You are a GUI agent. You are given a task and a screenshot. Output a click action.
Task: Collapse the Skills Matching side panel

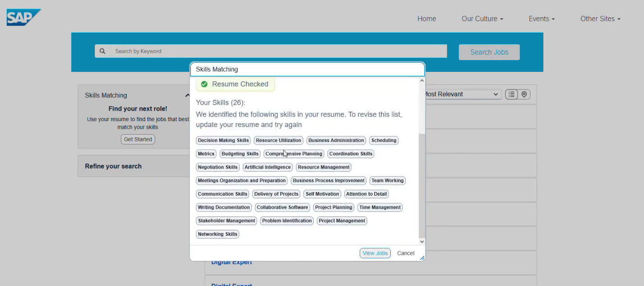tap(187, 95)
